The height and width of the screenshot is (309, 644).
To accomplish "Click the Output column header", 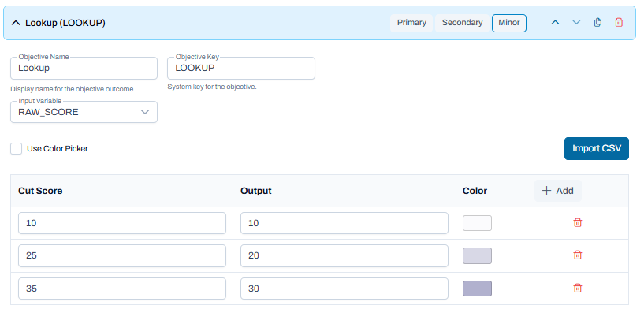I will click(x=256, y=191).
